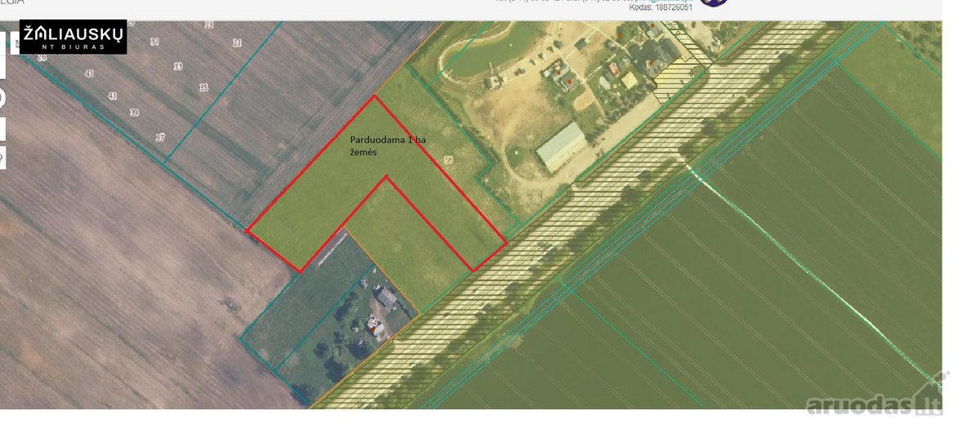Click the circular map control at left edge
980x436 pixels.
tap(2, 98)
